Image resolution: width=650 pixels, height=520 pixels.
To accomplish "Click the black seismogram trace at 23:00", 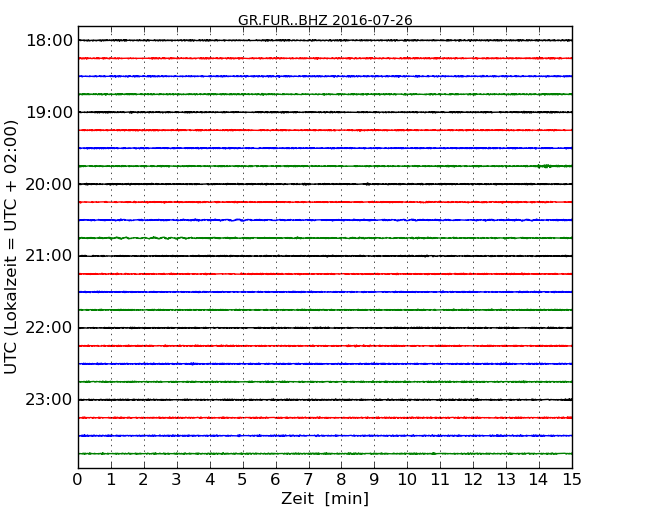I will [x=325, y=400].
